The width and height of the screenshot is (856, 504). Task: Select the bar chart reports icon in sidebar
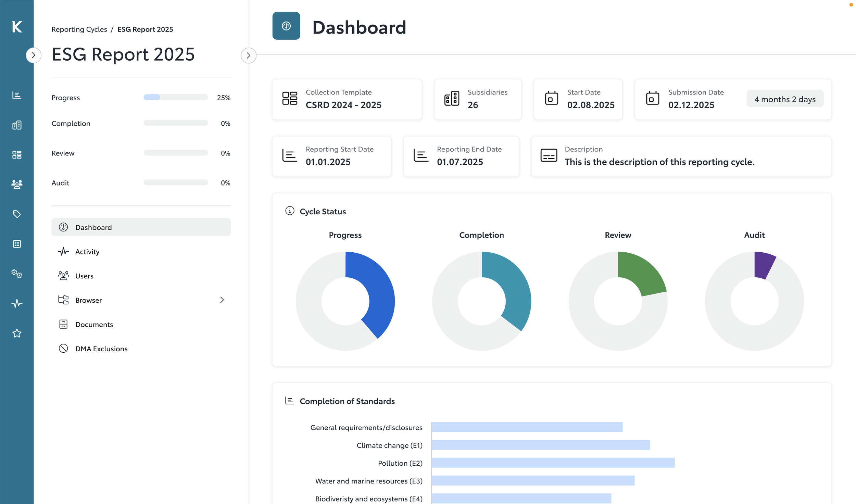[17, 96]
